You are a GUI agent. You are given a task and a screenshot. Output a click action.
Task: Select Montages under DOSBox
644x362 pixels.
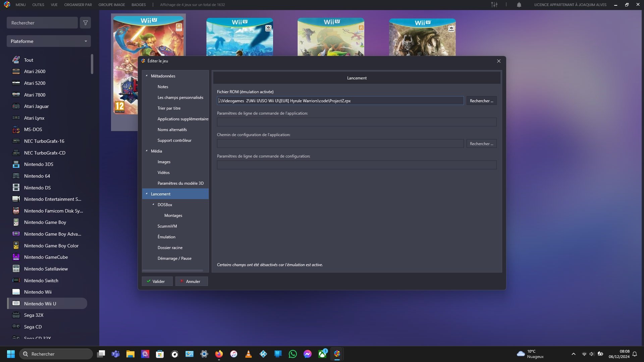coord(173,215)
